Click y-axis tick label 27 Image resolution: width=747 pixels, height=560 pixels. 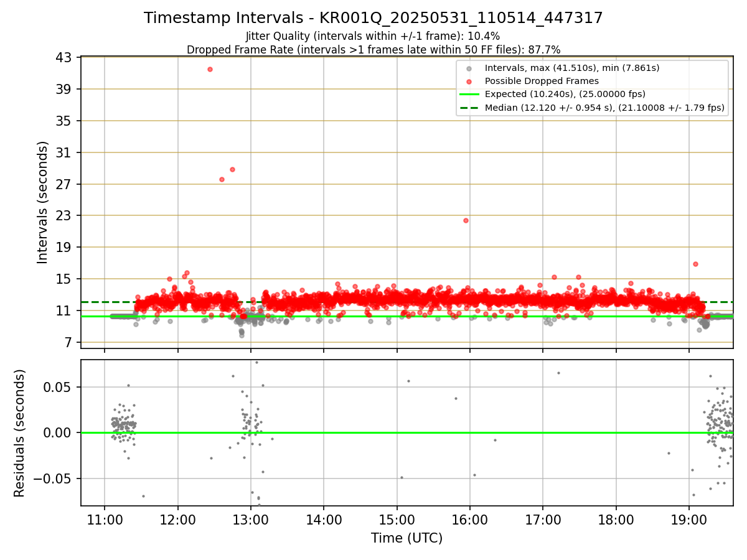click(x=65, y=185)
